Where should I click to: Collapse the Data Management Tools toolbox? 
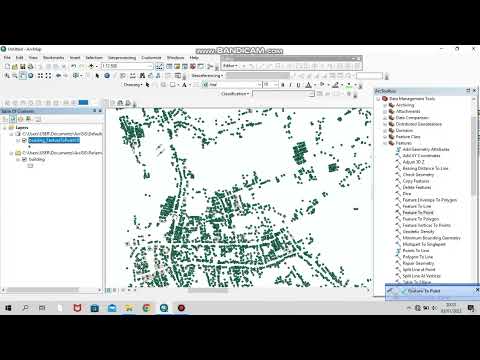378,99
